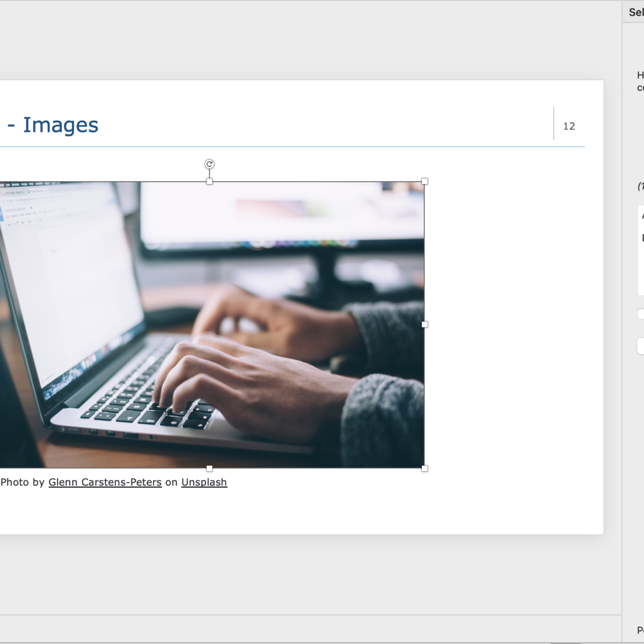Image resolution: width=644 pixels, height=644 pixels.
Task: Click the bottom-center resize handle of the photo
Action: (x=209, y=469)
